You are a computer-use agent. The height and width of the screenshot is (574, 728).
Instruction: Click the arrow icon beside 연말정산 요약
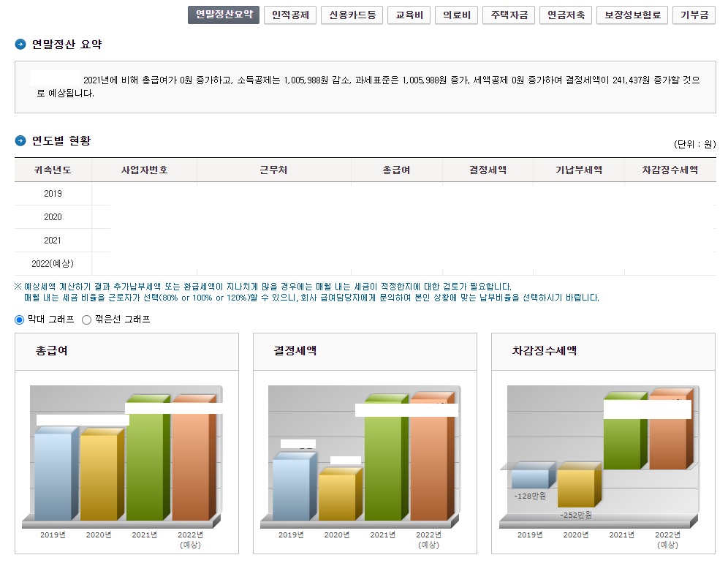pyautogui.click(x=20, y=44)
